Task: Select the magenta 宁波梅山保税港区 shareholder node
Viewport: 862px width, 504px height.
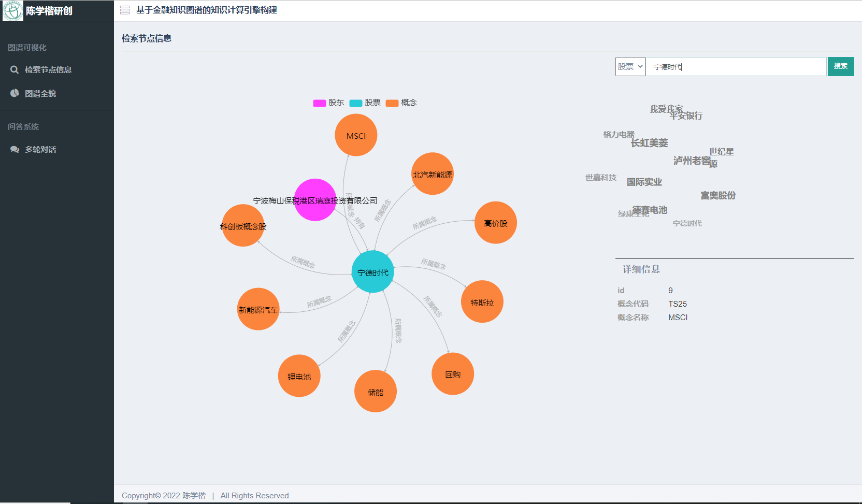Action: pos(315,200)
